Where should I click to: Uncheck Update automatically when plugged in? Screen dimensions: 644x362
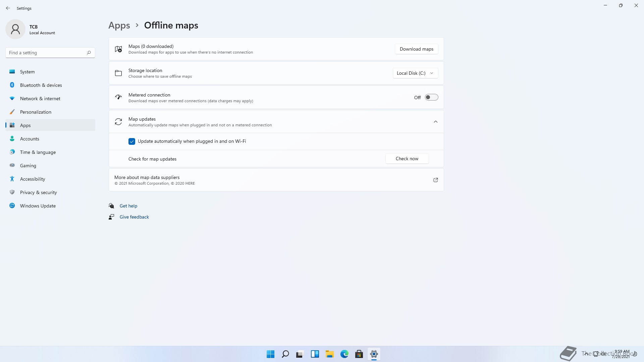pyautogui.click(x=132, y=141)
